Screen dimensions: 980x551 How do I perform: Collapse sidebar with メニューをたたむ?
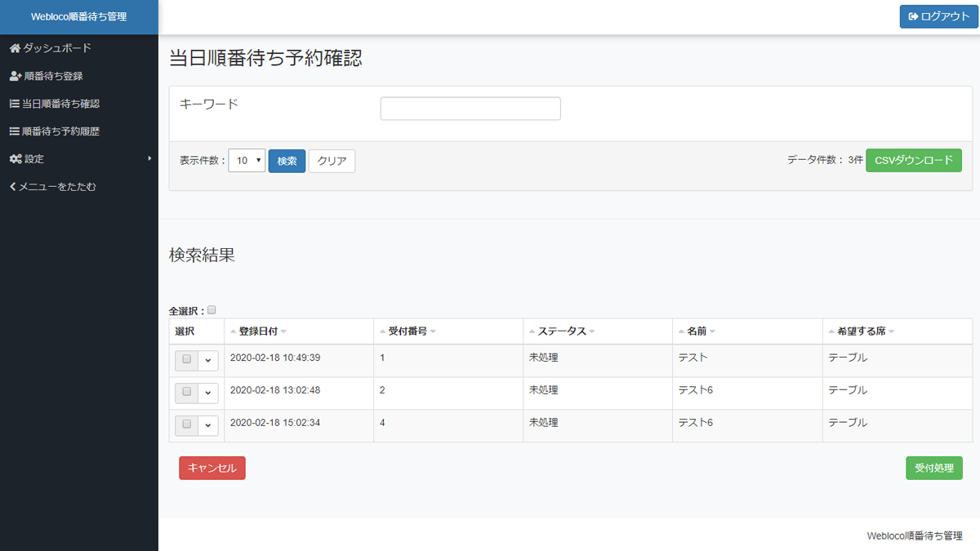[x=79, y=187]
